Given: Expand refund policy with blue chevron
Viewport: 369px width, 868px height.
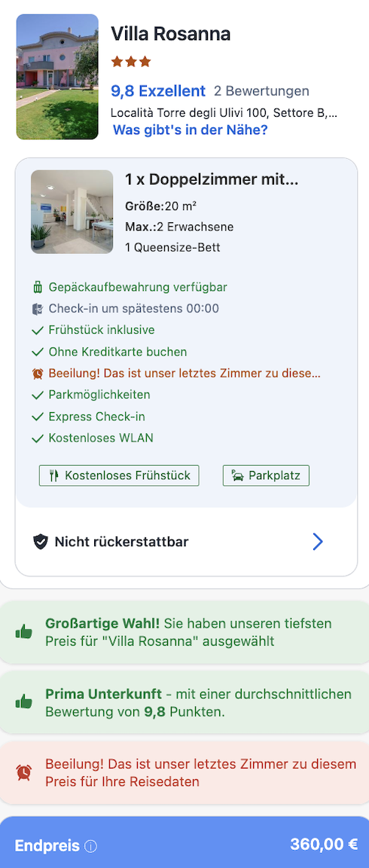Looking at the screenshot, I should point(318,542).
